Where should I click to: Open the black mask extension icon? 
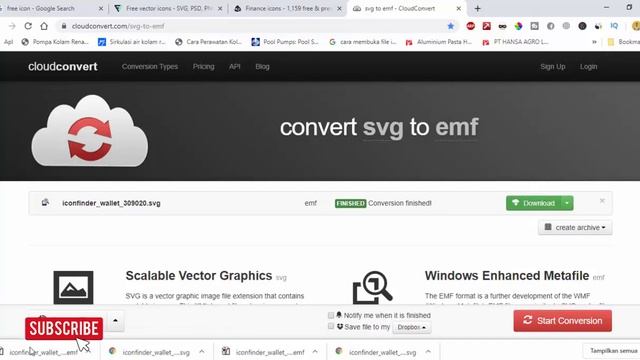click(x=502, y=26)
